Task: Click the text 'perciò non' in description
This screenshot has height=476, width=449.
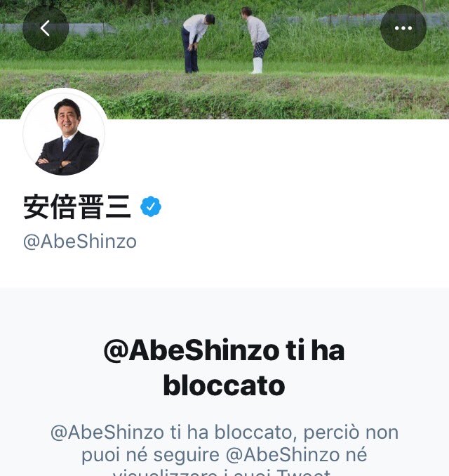Action: point(351,432)
